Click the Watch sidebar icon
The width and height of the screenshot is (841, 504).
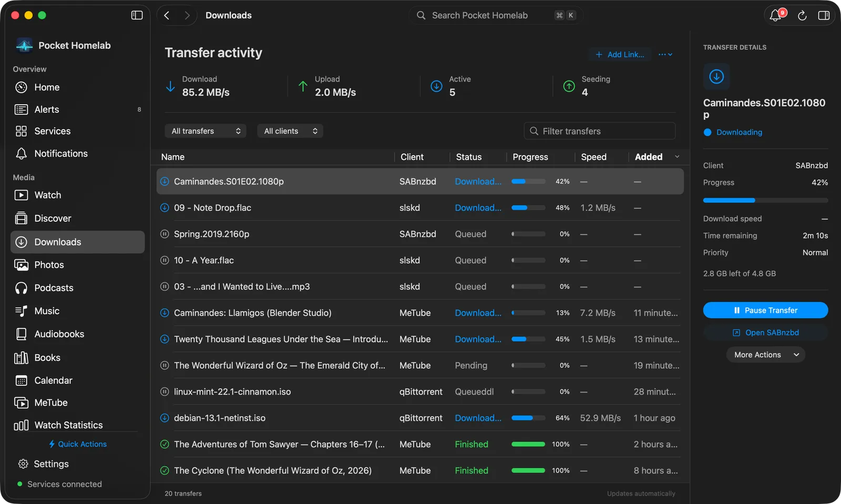point(21,195)
